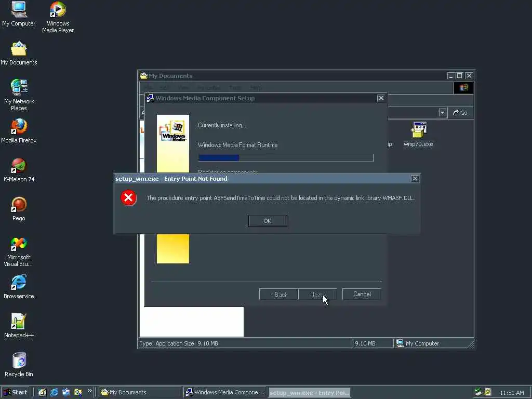Minimize the My Documents window
The width and height of the screenshot is (532, 399).
[x=450, y=76]
